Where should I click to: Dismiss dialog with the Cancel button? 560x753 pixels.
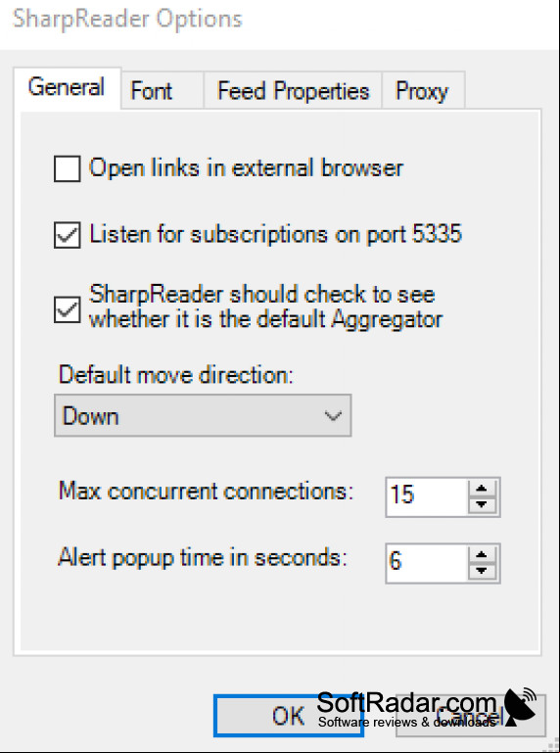click(471, 716)
